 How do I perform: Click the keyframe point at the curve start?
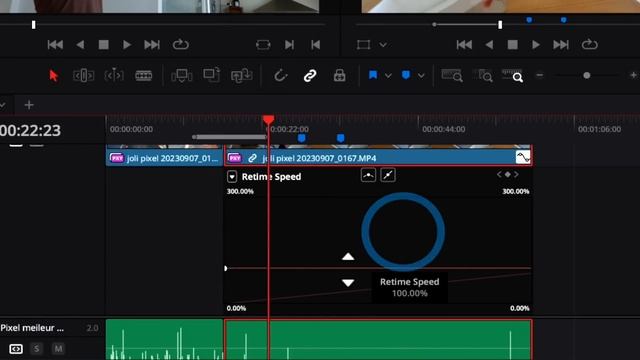226,268
